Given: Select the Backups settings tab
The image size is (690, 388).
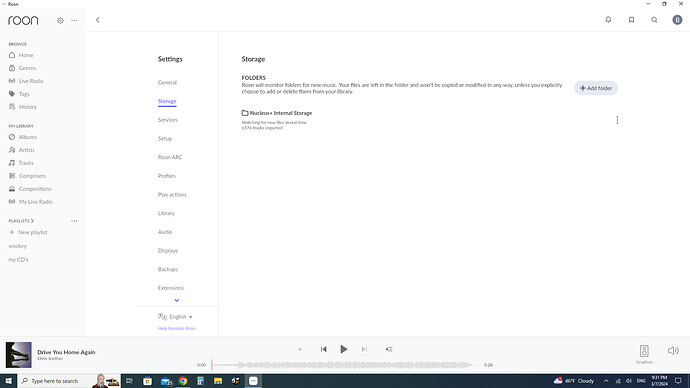Looking at the screenshot, I should coord(168,269).
